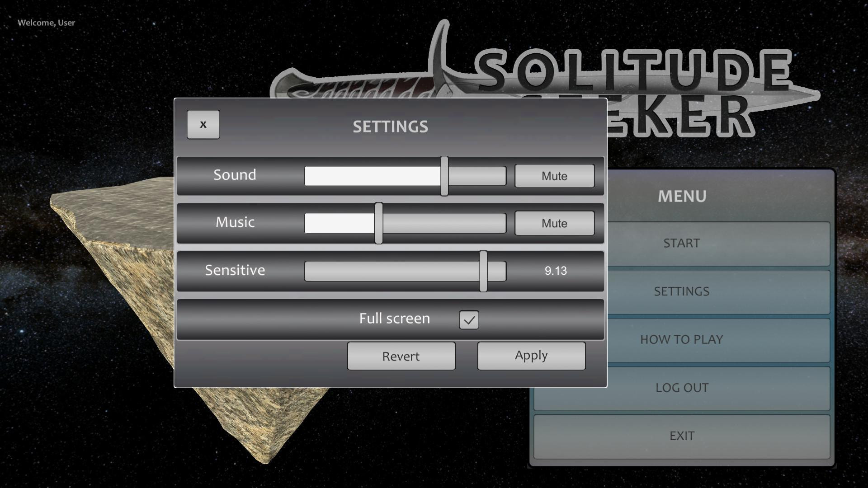Close the Settings dialog with x
The image size is (868, 488).
click(203, 124)
